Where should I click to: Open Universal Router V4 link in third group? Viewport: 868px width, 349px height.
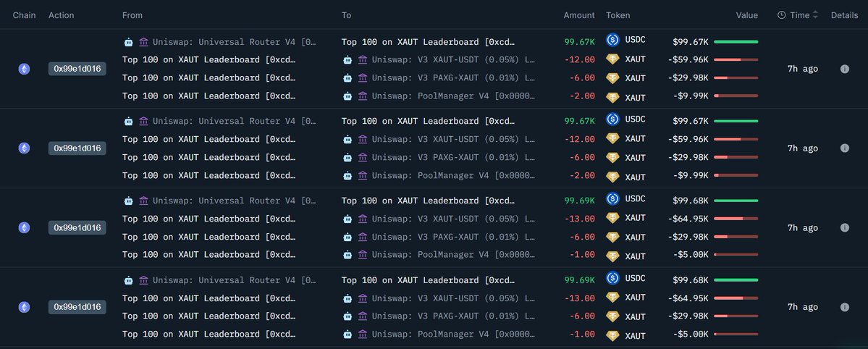(x=235, y=201)
